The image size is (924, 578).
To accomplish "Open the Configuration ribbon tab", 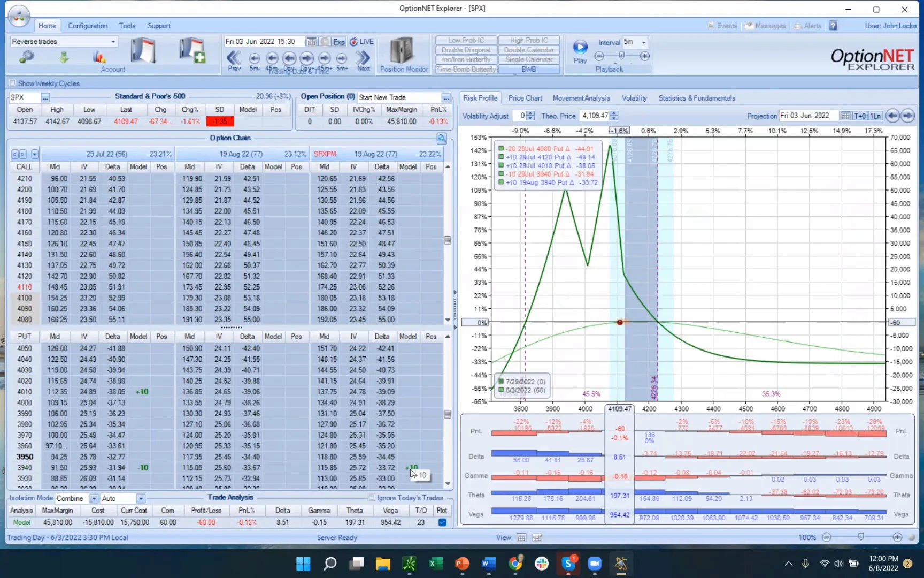I will pyautogui.click(x=88, y=26).
